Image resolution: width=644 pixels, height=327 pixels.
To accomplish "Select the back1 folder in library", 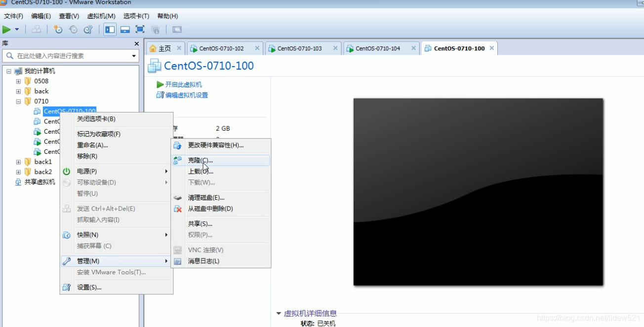I will pos(43,162).
